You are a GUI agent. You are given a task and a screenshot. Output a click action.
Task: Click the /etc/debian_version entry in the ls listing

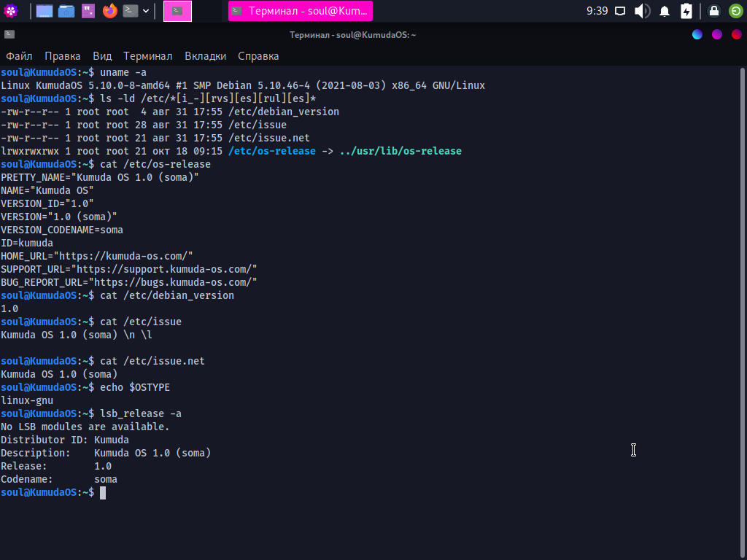pyautogui.click(x=284, y=112)
